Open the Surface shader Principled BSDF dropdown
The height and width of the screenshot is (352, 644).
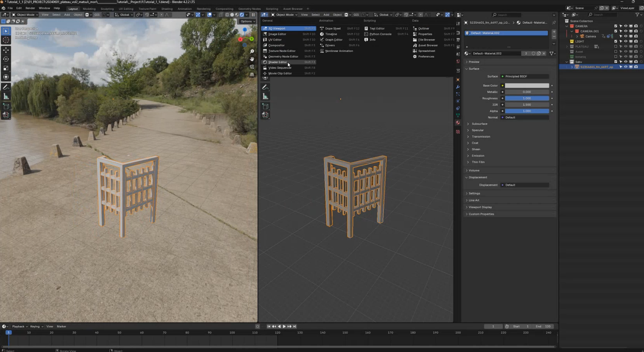(526, 76)
